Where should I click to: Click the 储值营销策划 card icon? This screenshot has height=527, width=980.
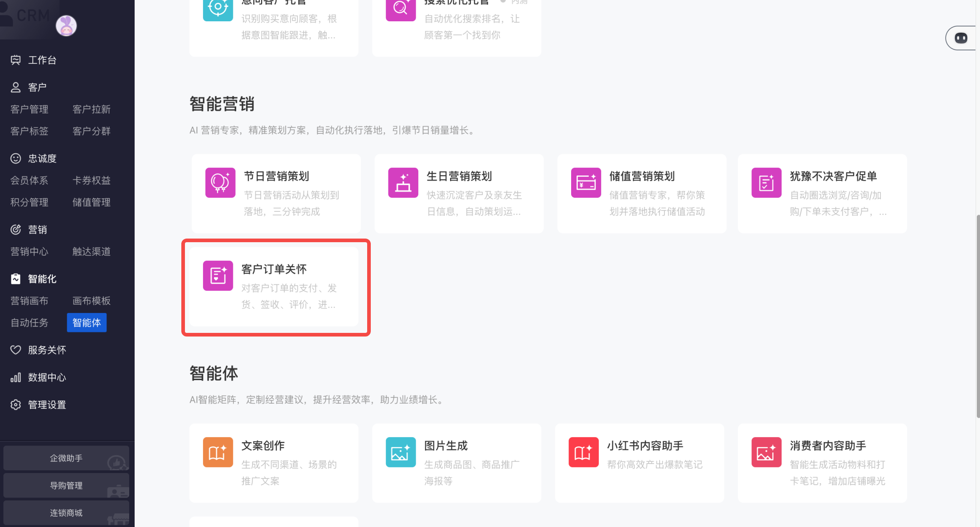pyautogui.click(x=586, y=183)
